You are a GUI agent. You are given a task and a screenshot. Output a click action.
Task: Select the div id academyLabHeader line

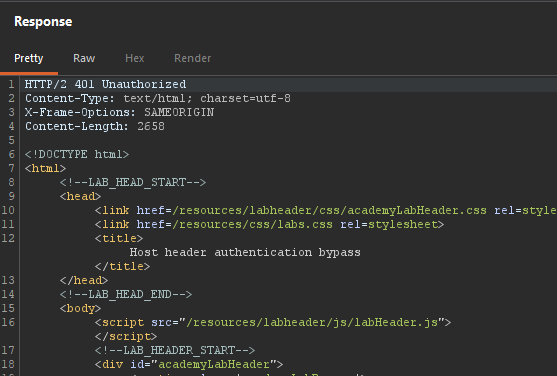point(189,364)
